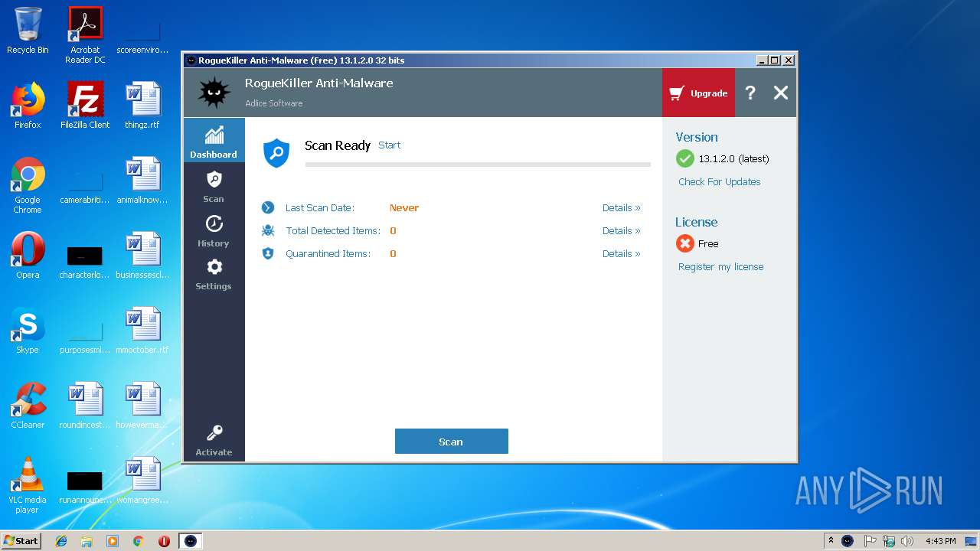Select the Google Chrome desktop icon
The width and height of the screenshot is (980, 551).
28,185
